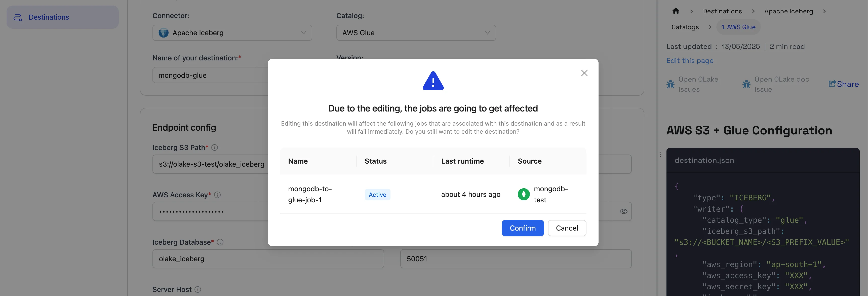Click the AWS Access Key info icon
The height and width of the screenshot is (296, 868).
coord(217,195)
